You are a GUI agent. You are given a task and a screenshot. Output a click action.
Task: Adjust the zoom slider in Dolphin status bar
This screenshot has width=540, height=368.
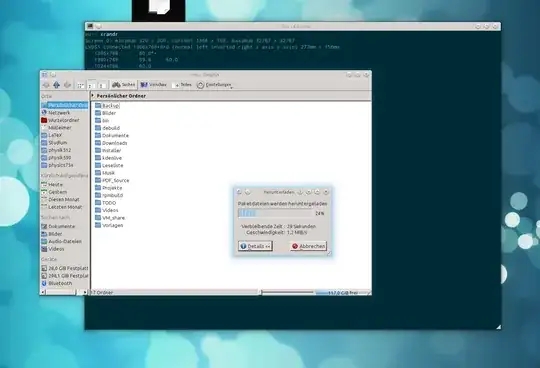click(287, 293)
